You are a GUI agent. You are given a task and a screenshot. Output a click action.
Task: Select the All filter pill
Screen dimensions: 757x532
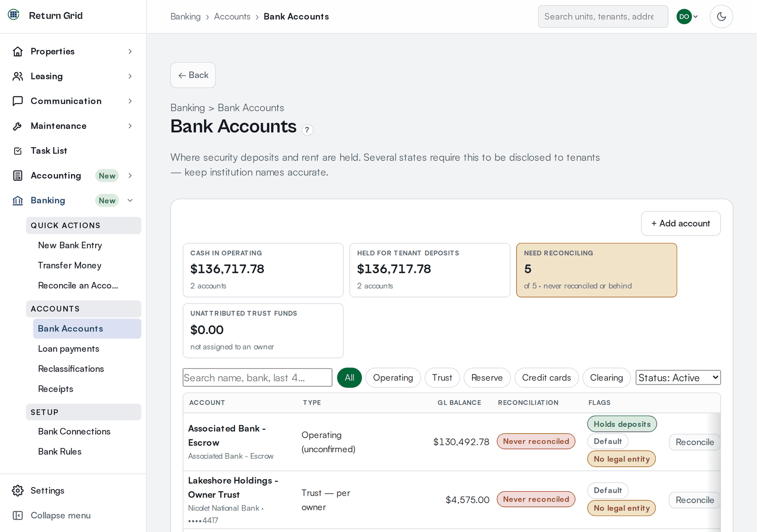[349, 377]
